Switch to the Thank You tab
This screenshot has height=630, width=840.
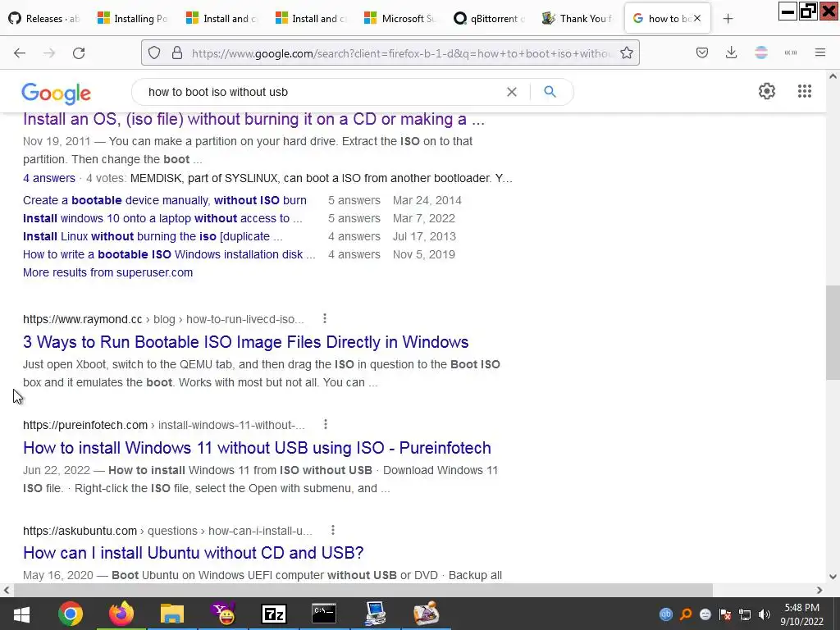click(577, 19)
